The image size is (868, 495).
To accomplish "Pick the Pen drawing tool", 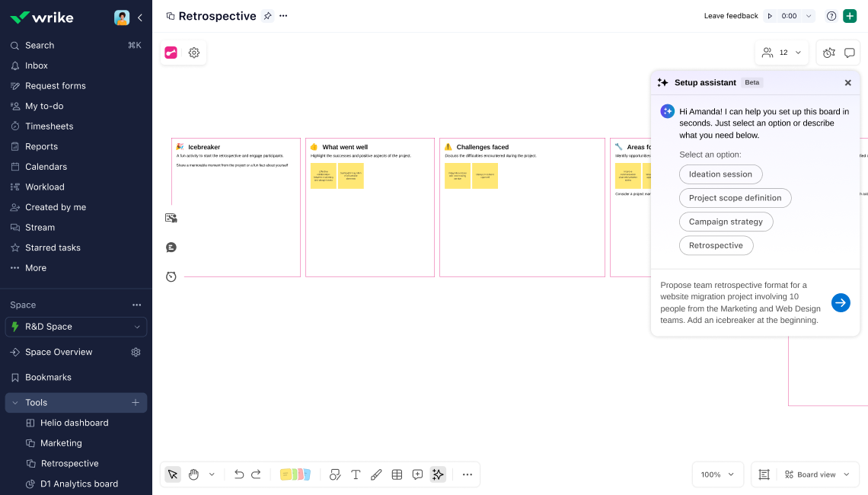I will coord(376,474).
